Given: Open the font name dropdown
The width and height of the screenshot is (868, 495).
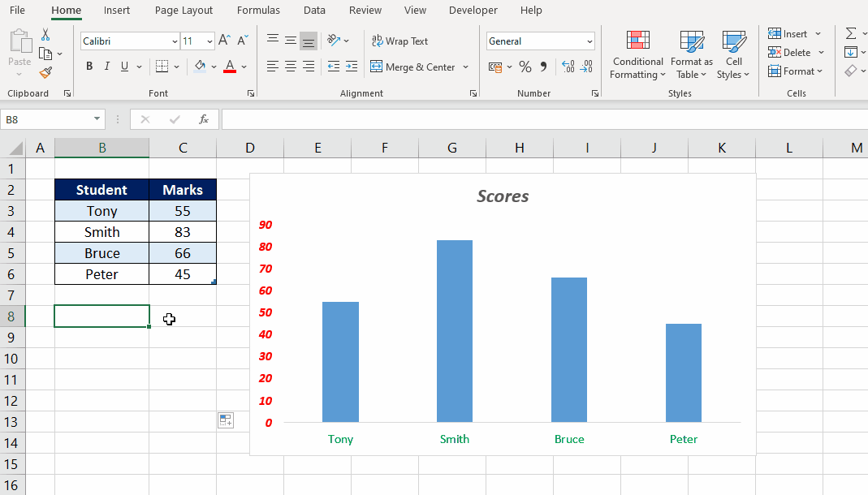Looking at the screenshot, I should 177,41.
